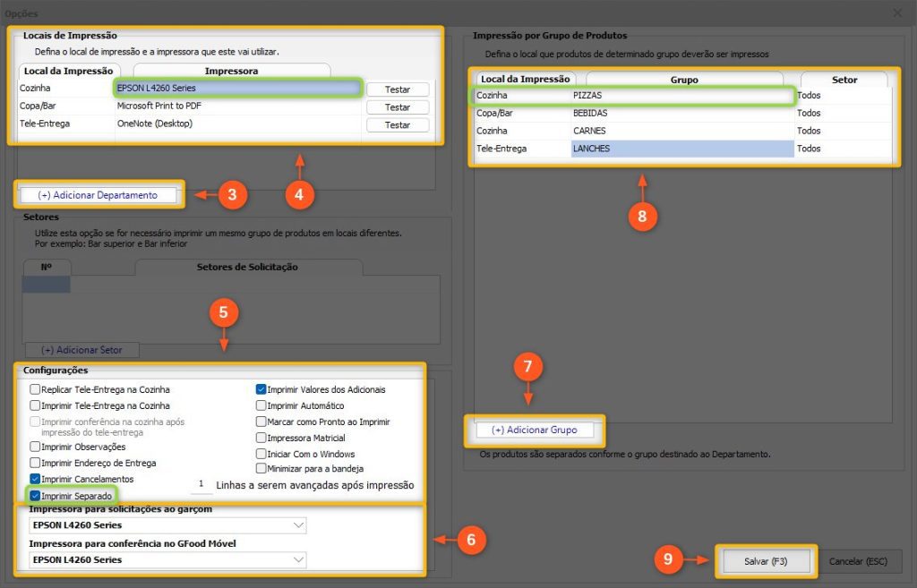Test the Copa/Bar Microsoft Print to PDF printer
917x588 pixels.
tap(397, 107)
